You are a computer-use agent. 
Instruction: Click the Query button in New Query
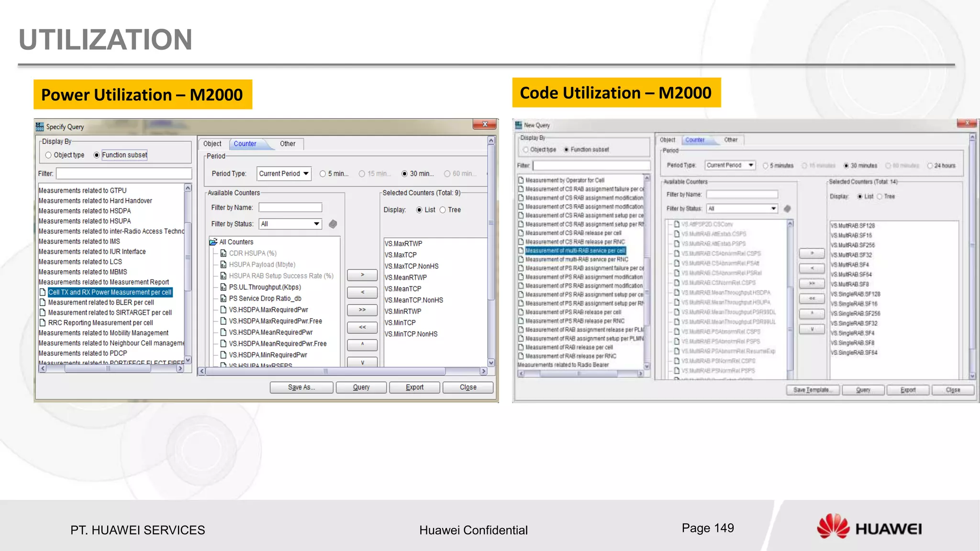point(863,390)
